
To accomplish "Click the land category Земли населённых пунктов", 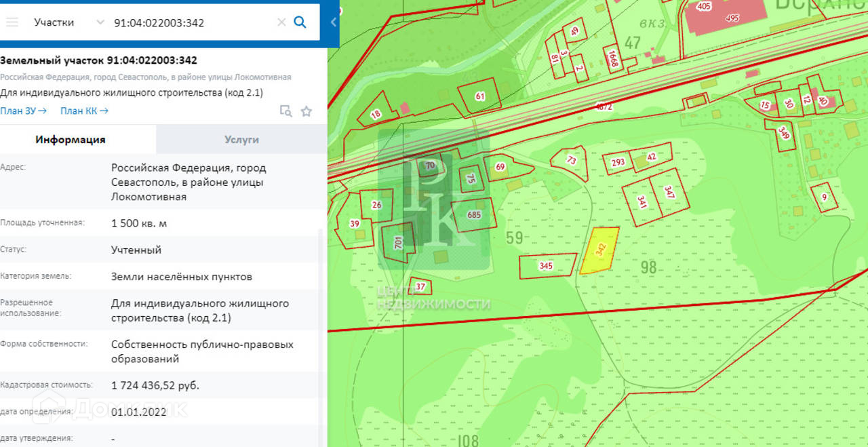I will tap(182, 277).
